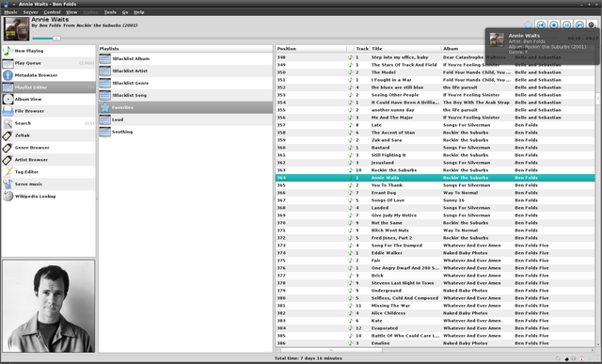
Task: Select the !Blacklist Genre playlist
Action: [x=185, y=83]
